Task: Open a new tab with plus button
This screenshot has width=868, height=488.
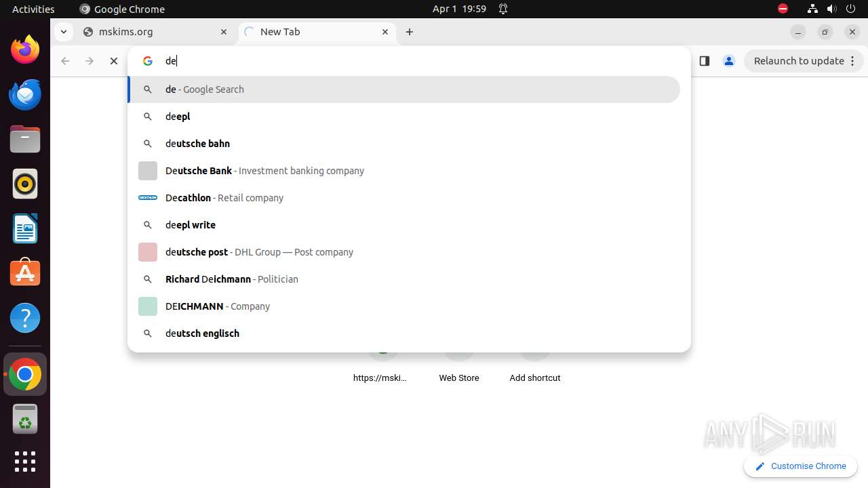Action: (410, 32)
